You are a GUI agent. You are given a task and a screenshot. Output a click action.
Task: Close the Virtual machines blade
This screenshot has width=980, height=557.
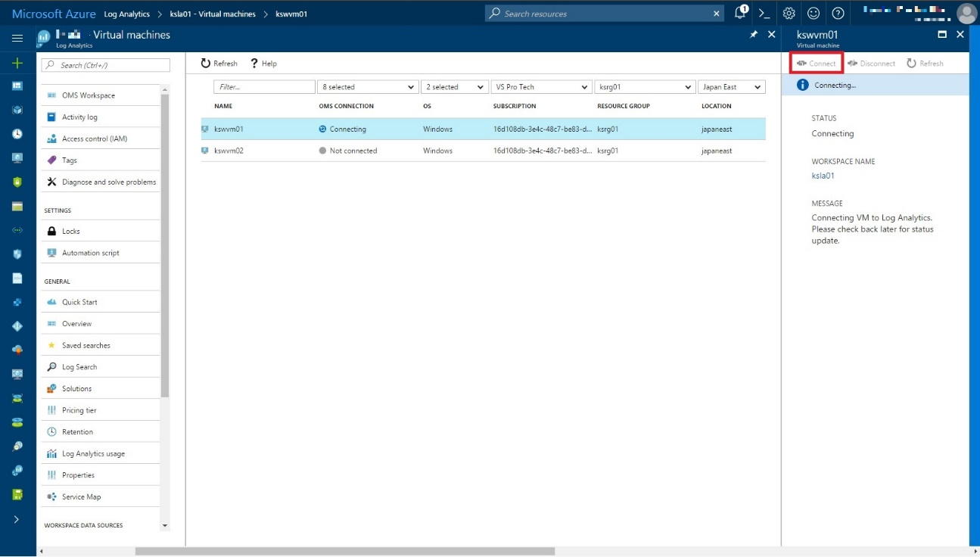pos(772,35)
